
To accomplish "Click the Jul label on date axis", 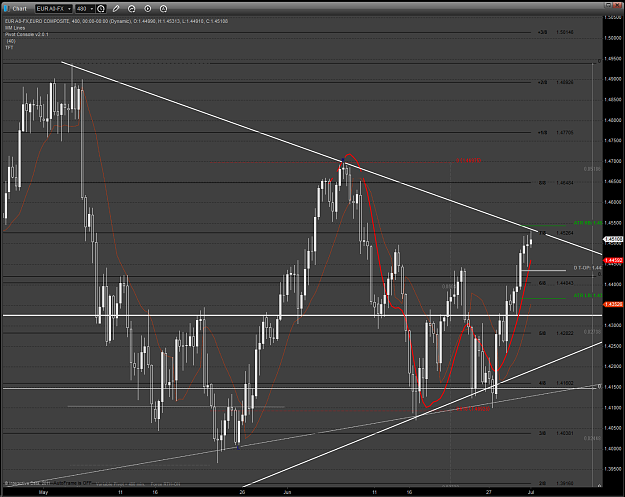I will pos(531,492).
